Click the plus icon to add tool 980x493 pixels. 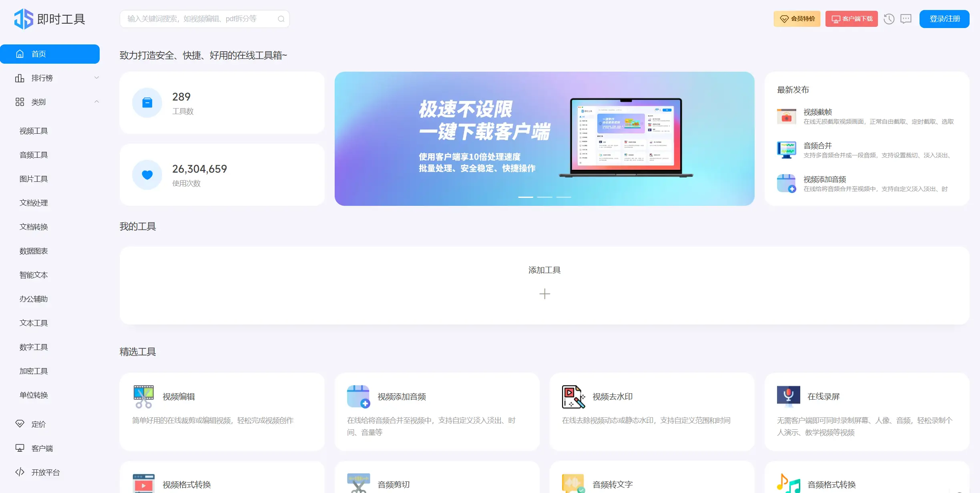click(x=544, y=294)
